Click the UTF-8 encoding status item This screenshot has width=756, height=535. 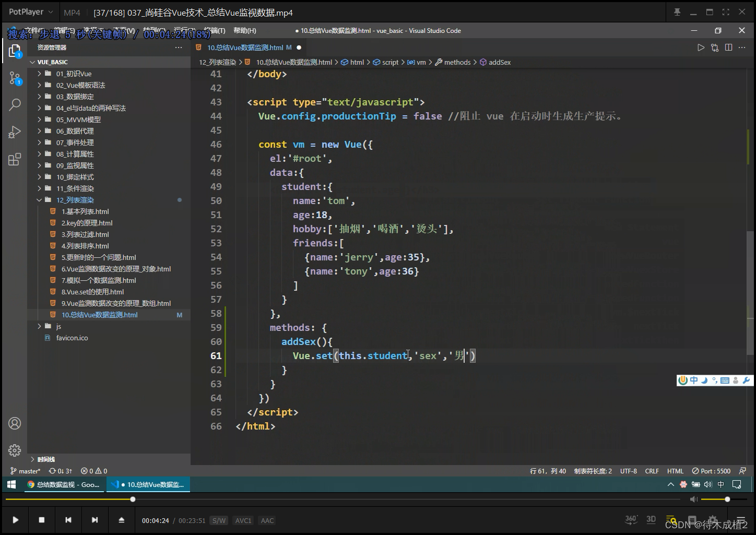coord(629,471)
